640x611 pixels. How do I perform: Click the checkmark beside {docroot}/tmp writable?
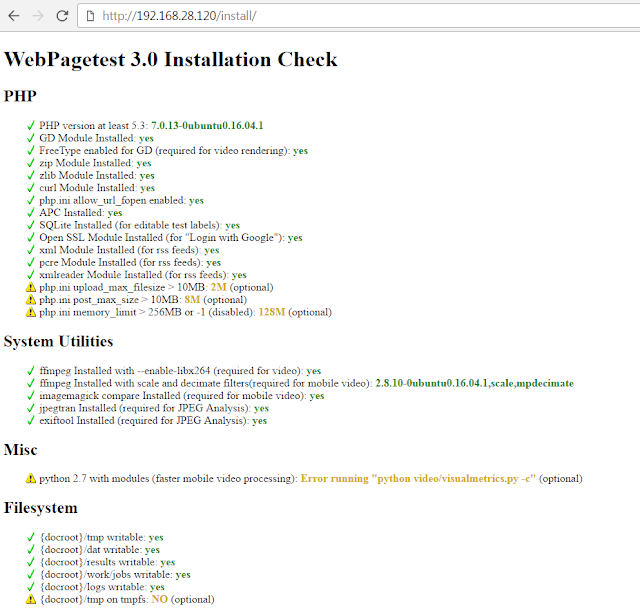(x=31, y=537)
